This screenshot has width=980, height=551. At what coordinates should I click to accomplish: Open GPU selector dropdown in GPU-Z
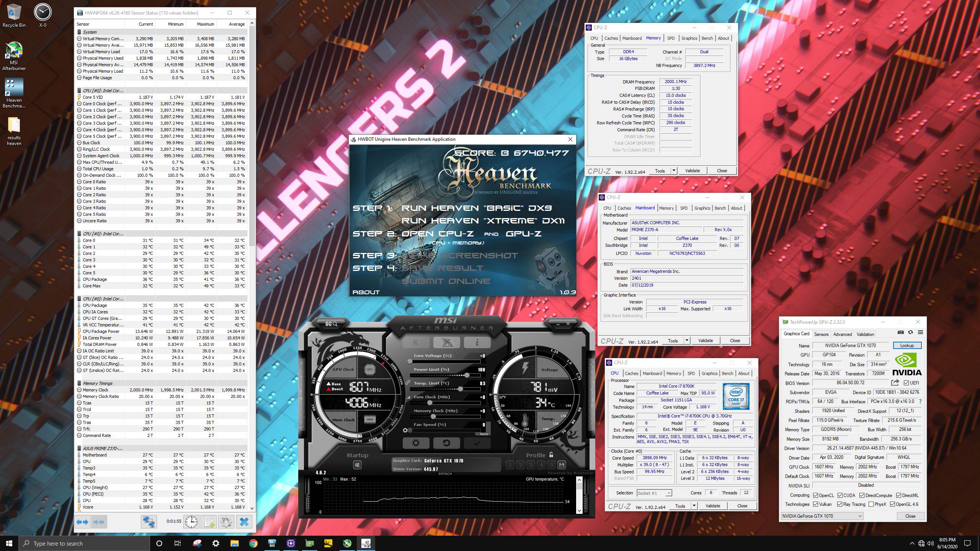click(822, 516)
